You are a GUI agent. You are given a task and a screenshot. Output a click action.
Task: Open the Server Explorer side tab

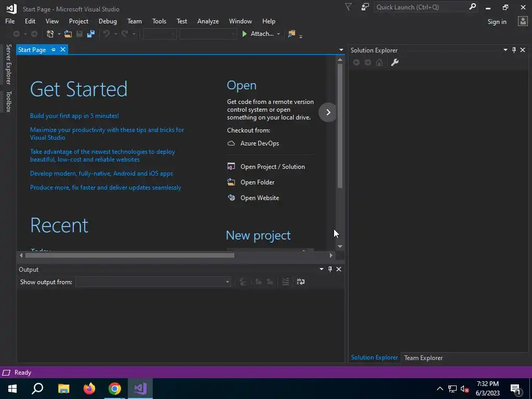[x=8, y=64]
